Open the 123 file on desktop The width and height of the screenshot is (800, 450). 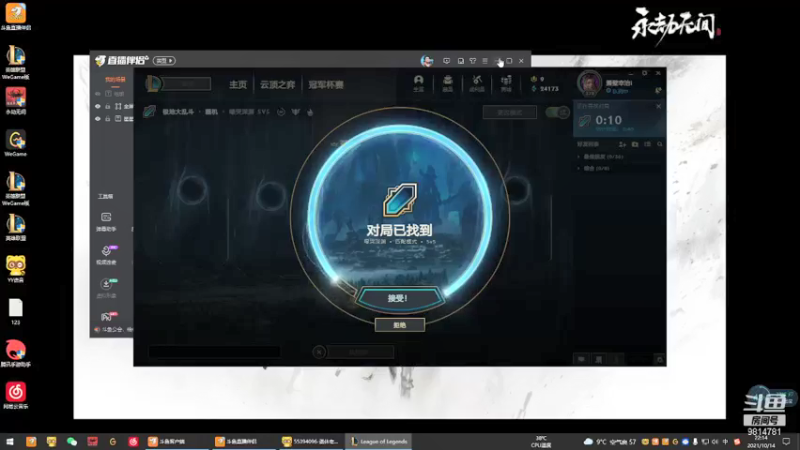[x=15, y=312]
